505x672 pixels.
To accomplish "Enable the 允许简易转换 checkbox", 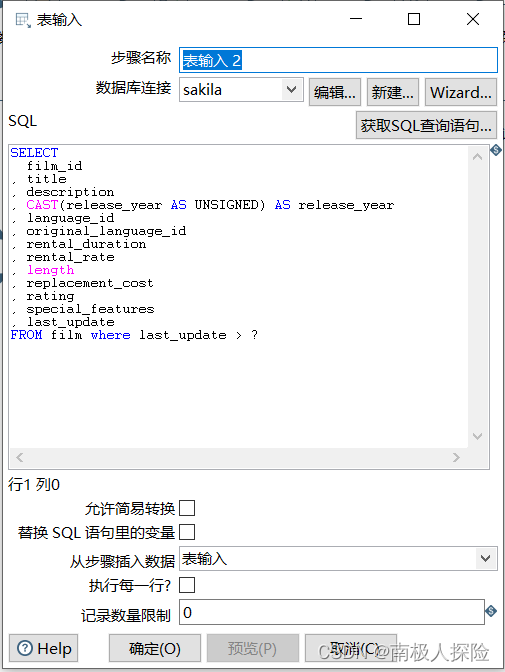I will (187, 508).
